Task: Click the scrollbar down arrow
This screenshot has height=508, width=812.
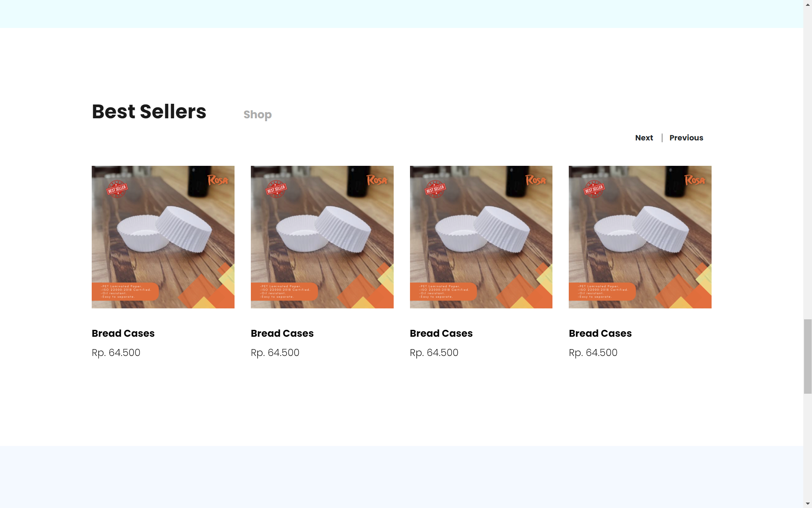Action: [808, 504]
